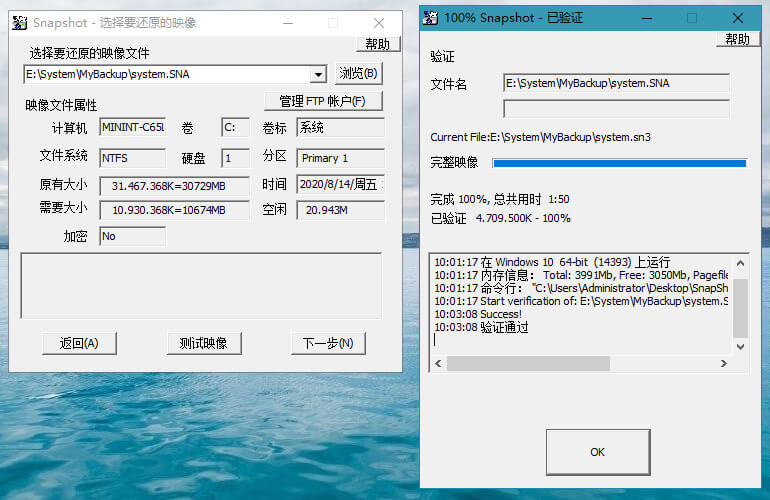Minimize the 100% Snapshot verification window
The width and height of the screenshot is (770, 500).
pos(646,17)
